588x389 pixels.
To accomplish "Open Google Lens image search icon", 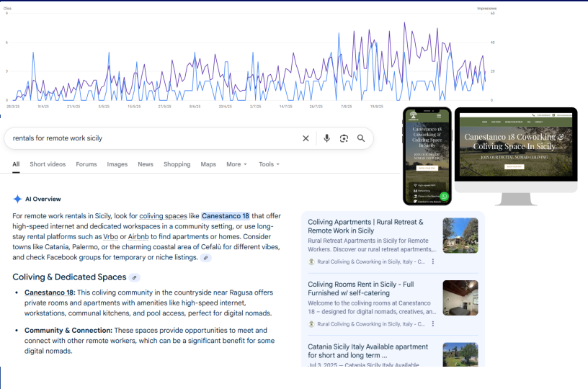I will (x=344, y=138).
